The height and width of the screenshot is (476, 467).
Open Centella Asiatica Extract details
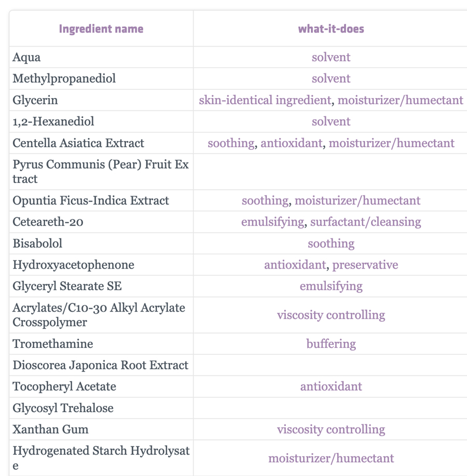78,143
